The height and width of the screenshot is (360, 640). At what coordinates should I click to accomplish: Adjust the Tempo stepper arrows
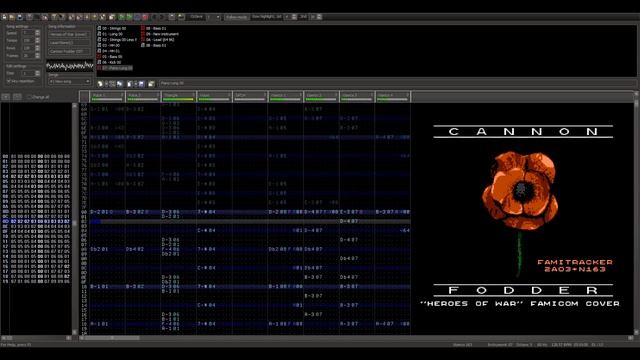(x=38, y=40)
